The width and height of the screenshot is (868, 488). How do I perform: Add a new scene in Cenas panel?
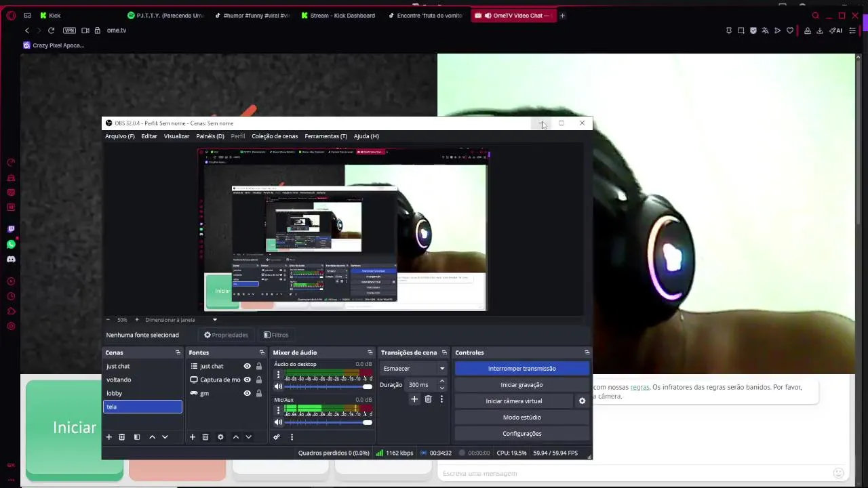tap(108, 437)
